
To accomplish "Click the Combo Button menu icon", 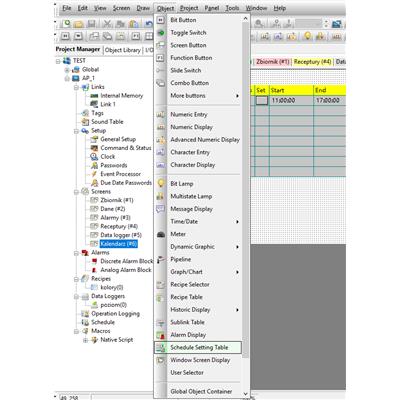I will click(161, 83).
